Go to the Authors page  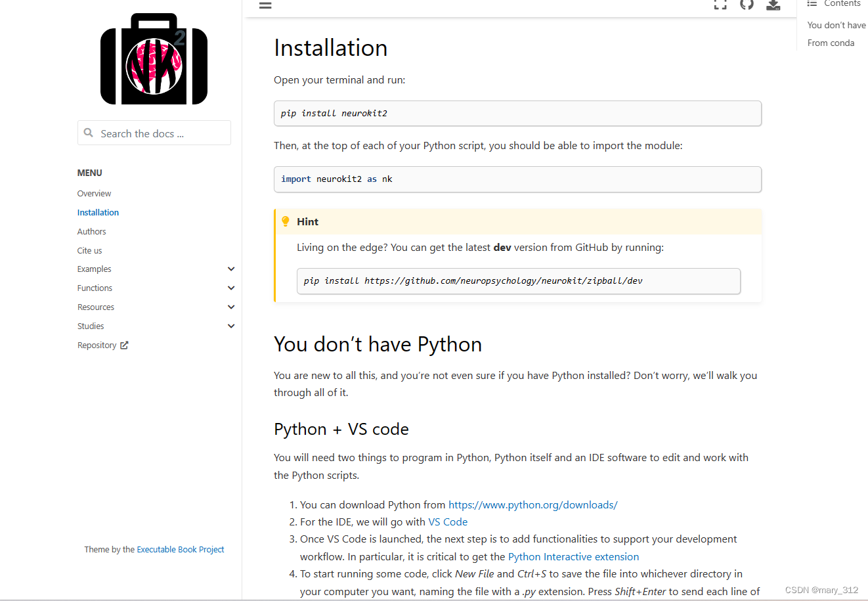pyautogui.click(x=91, y=231)
